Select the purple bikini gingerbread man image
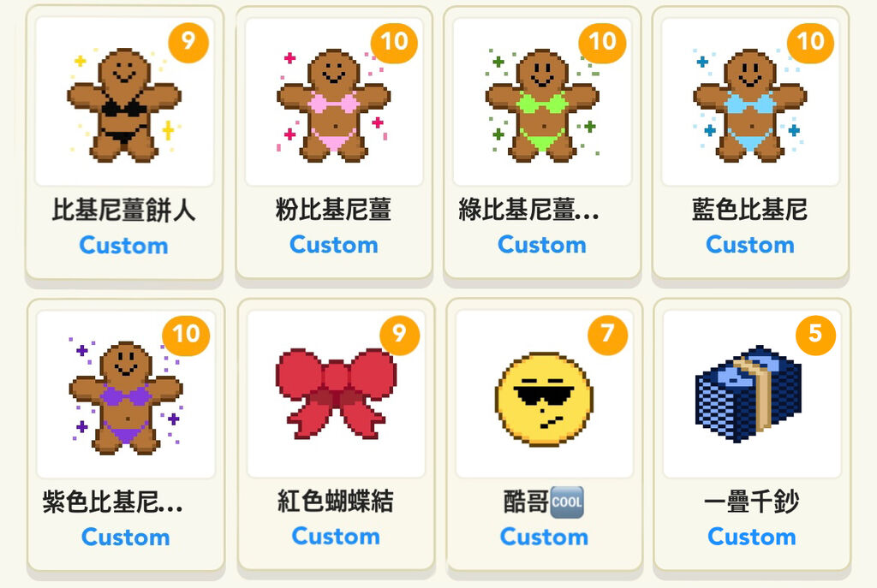The width and height of the screenshot is (877, 588). pyautogui.click(x=125, y=397)
